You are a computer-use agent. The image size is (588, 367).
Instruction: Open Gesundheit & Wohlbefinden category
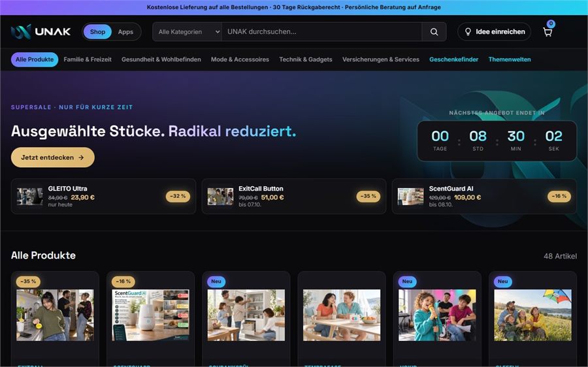pos(161,59)
